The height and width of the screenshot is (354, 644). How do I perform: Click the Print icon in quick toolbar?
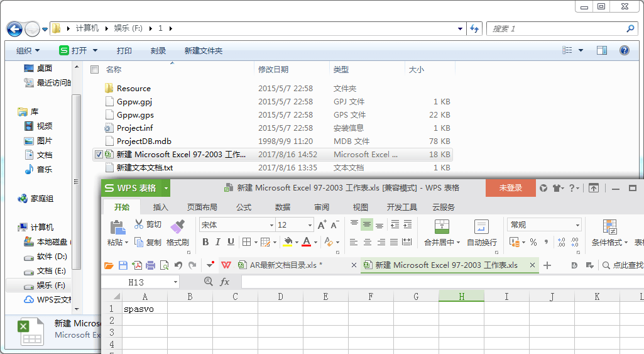[151, 265]
